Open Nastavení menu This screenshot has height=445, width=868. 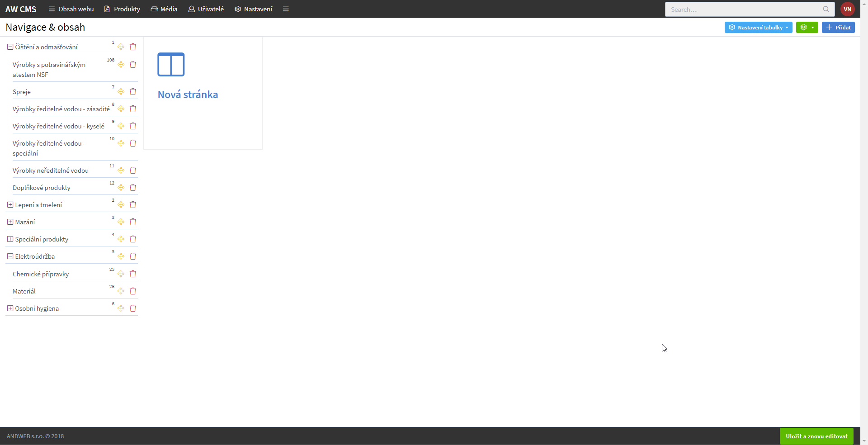(x=253, y=9)
